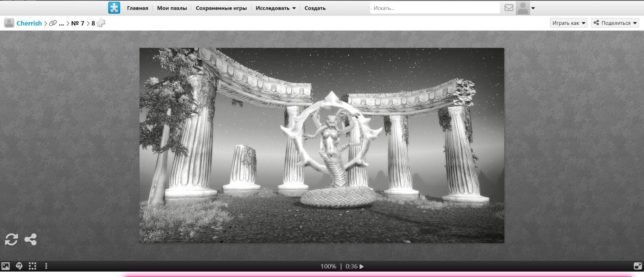This screenshot has width=644, height=277.
Task: Open the Cherrish profile link
Action: pos(29,23)
